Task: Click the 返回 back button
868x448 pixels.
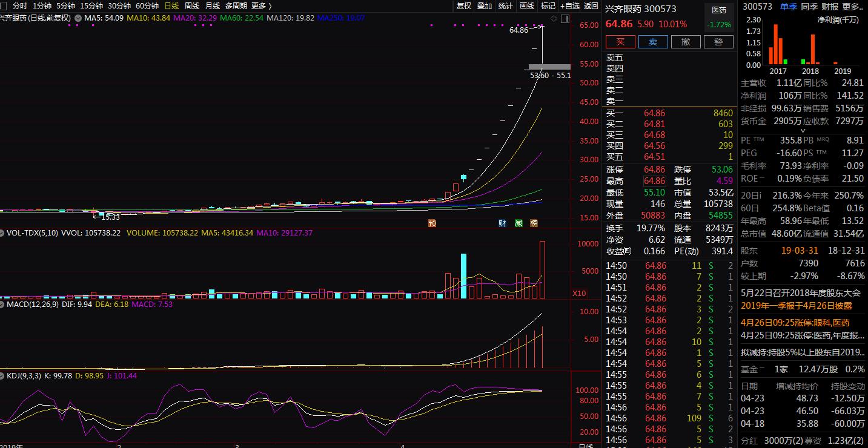Action: 591,6
